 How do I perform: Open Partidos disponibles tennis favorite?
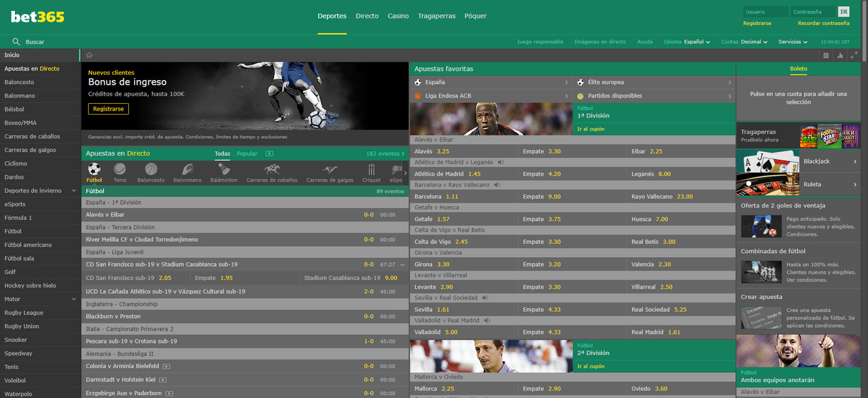pyautogui.click(x=654, y=96)
